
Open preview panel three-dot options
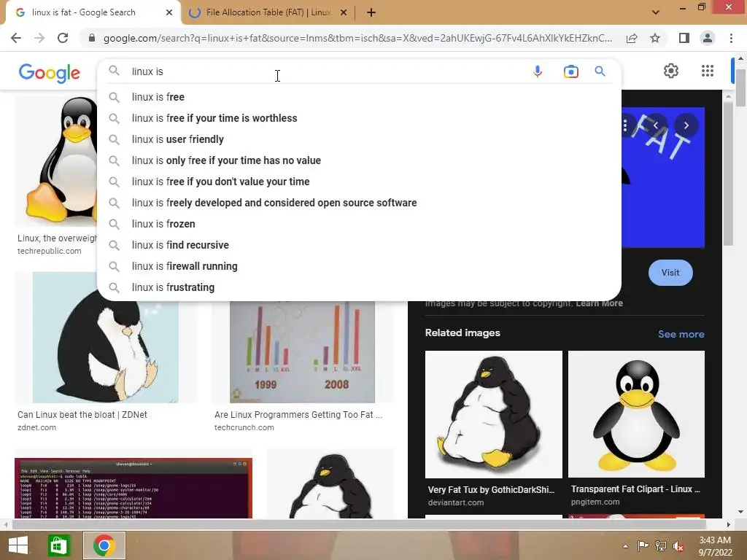coord(625,125)
